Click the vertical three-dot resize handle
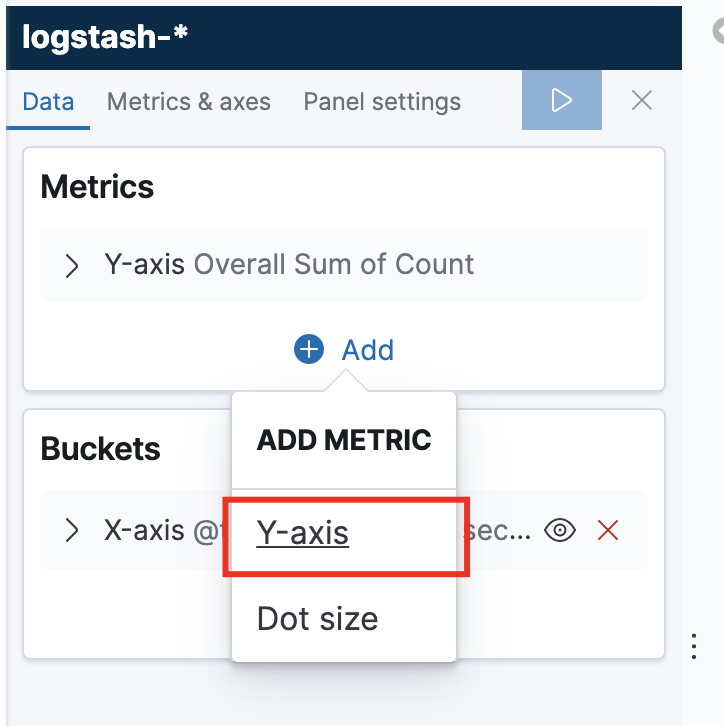724x726 pixels. 694,646
